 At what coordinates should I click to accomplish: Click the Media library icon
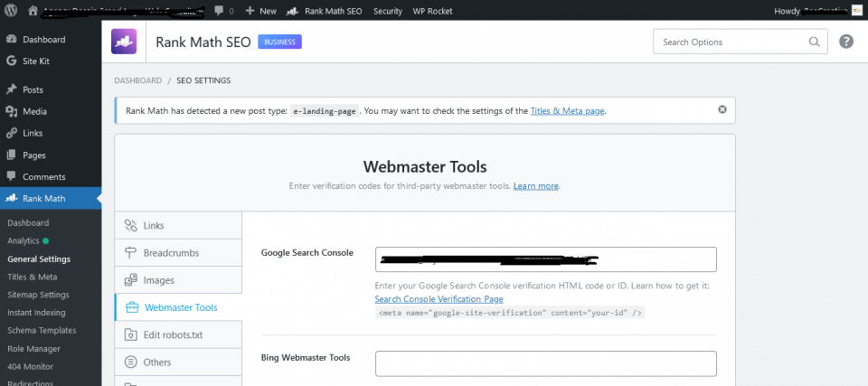pos(11,111)
